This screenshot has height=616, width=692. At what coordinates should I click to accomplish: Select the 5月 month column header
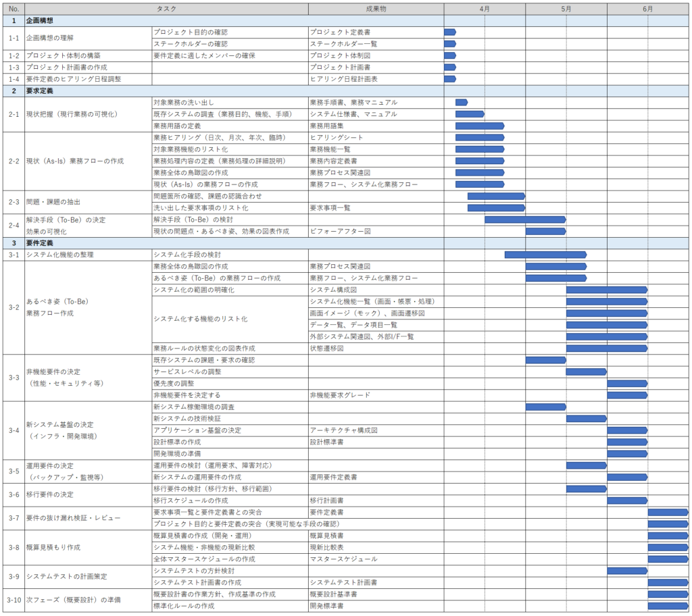point(566,9)
